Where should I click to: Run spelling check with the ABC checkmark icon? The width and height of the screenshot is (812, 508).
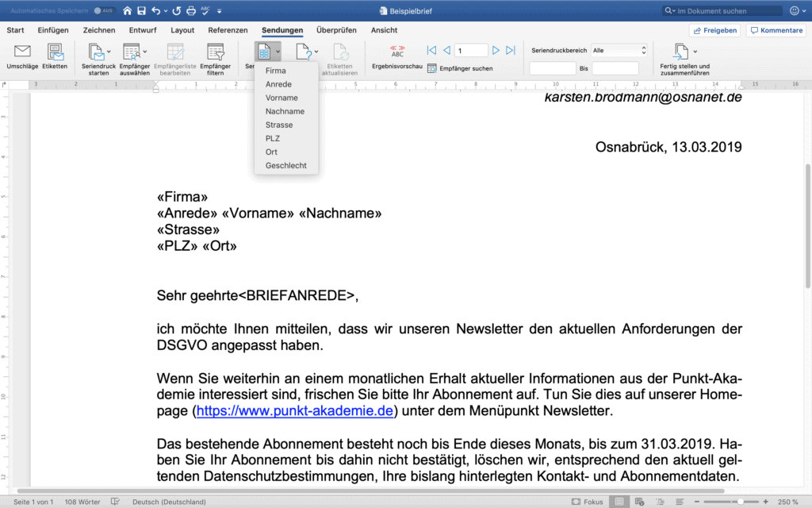pyautogui.click(x=205, y=10)
